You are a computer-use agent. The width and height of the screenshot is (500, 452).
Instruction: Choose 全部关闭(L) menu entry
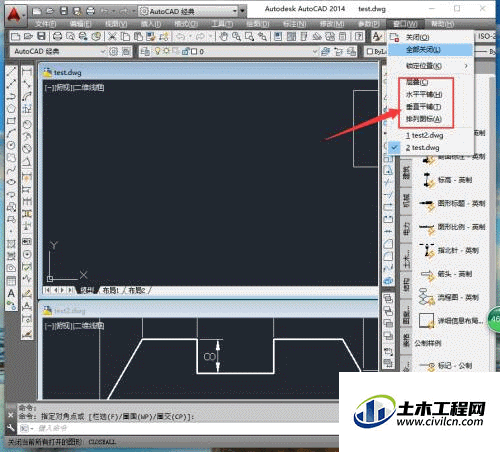coord(431,50)
